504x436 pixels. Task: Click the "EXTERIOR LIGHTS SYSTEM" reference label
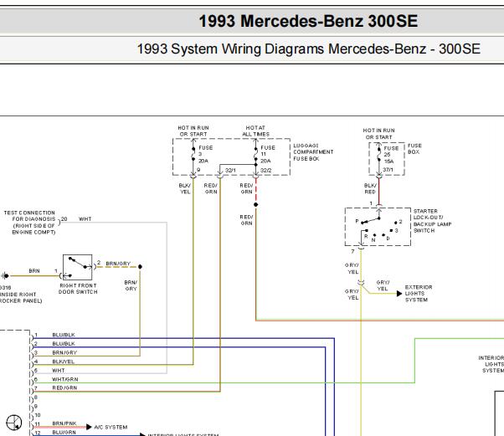tap(418, 294)
